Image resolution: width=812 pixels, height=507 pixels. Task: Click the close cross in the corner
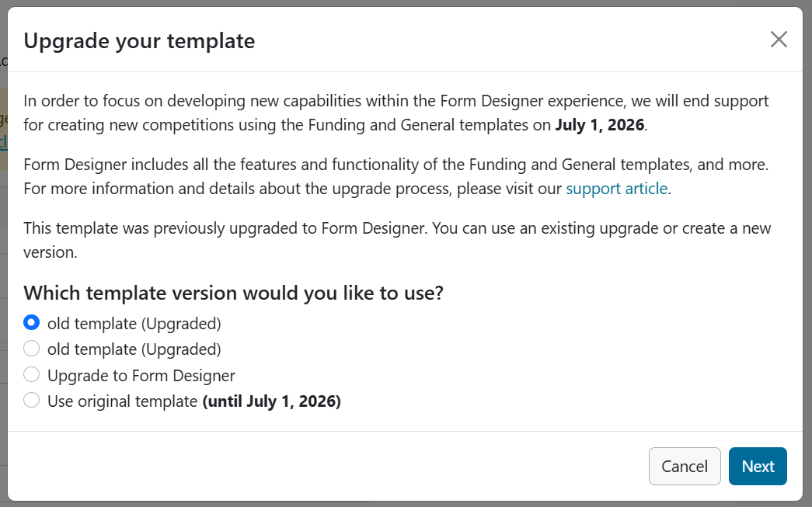[x=779, y=39]
